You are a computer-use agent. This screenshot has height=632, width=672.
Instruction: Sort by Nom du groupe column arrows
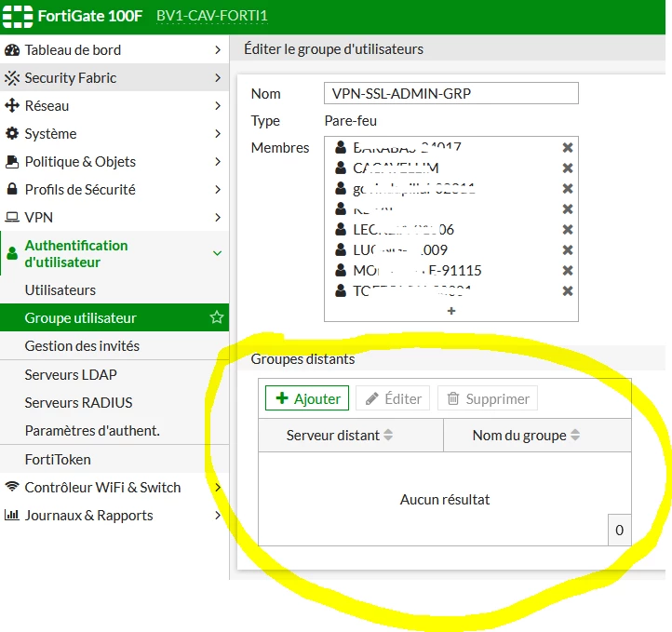click(575, 435)
